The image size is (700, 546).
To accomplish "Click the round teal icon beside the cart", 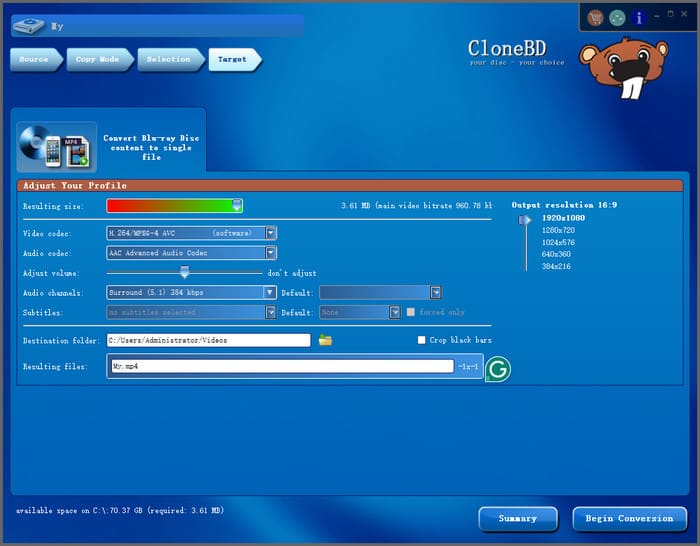I will [618, 18].
